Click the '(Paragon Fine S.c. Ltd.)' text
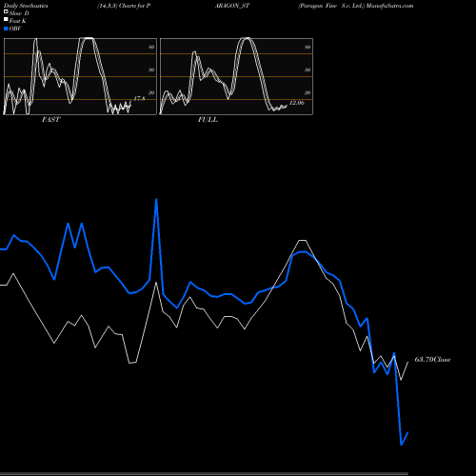This screenshot has width=476, height=476. (331, 6)
